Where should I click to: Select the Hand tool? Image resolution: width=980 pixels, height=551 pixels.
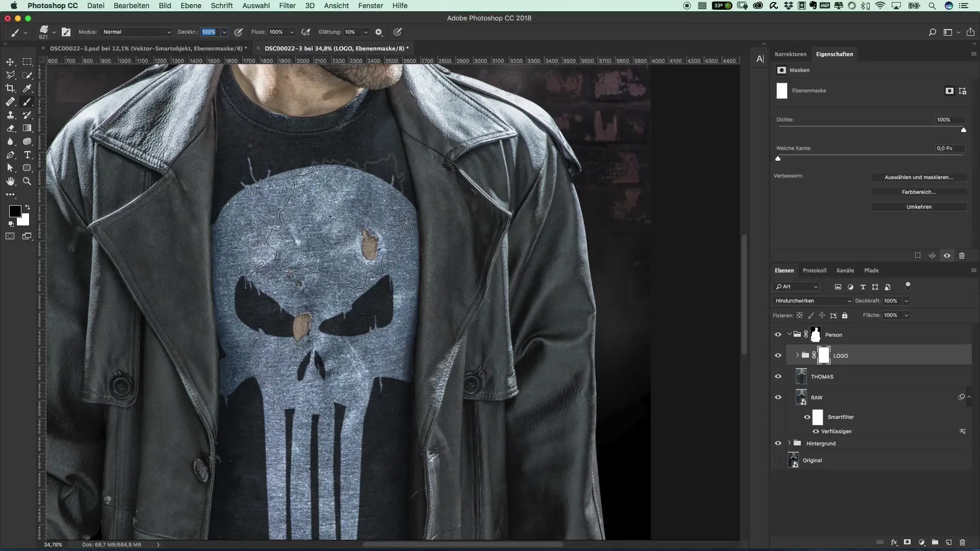(10, 181)
